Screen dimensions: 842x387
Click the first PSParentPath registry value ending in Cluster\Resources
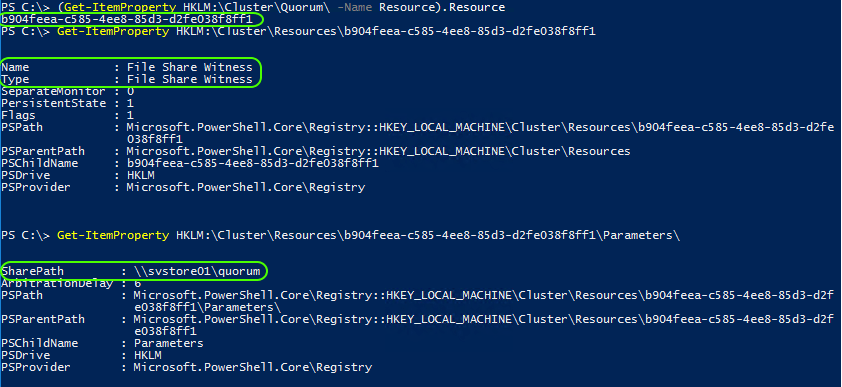coord(379,151)
